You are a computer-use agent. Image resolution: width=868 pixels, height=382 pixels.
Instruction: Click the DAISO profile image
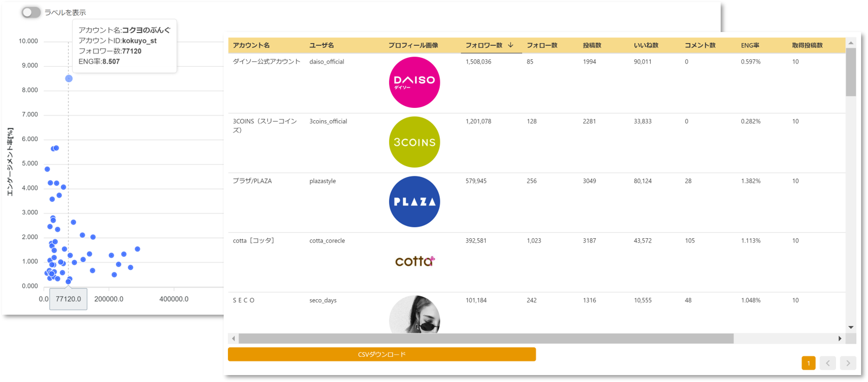[x=414, y=82]
